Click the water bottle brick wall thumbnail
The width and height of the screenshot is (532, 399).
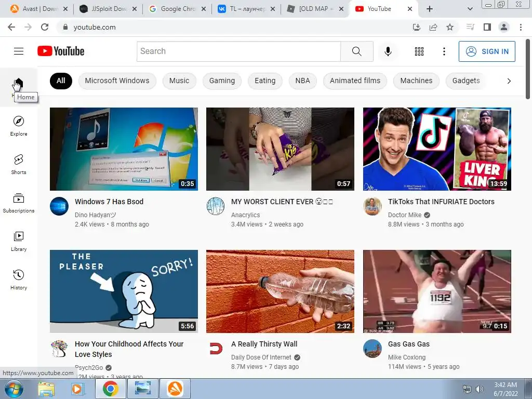tap(280, 291)
